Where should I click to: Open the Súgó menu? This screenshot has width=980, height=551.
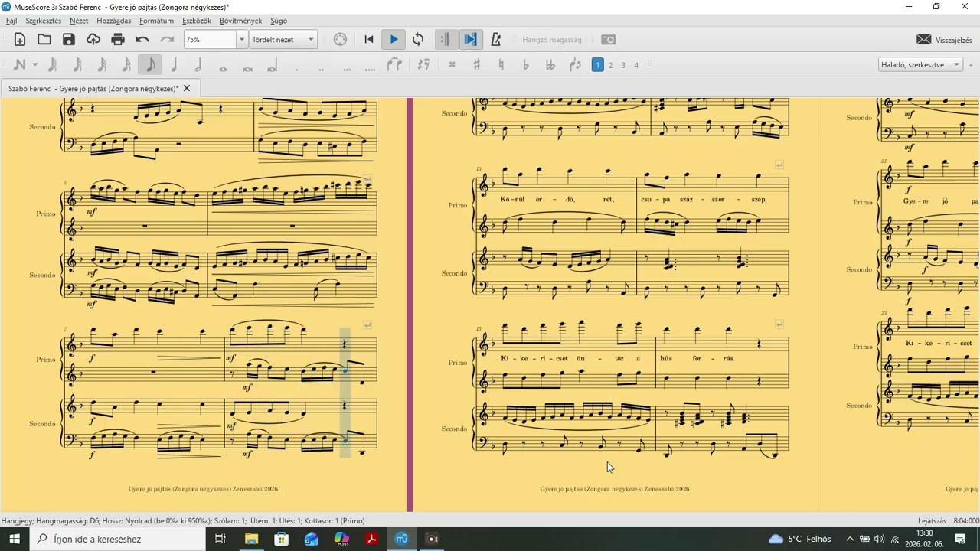point(279,21)
